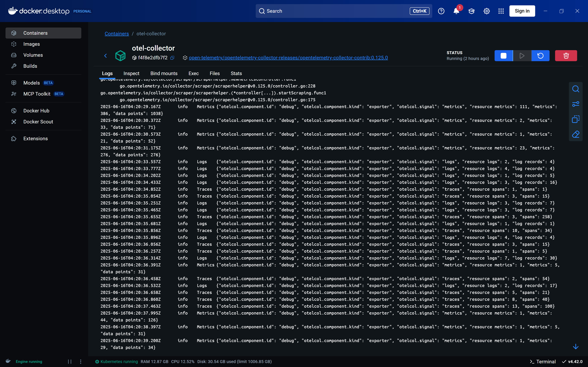588x367 pixels.
Task: Open Docker Desktop settings gear
Action: pyautogui.click(x=486, y=11)
